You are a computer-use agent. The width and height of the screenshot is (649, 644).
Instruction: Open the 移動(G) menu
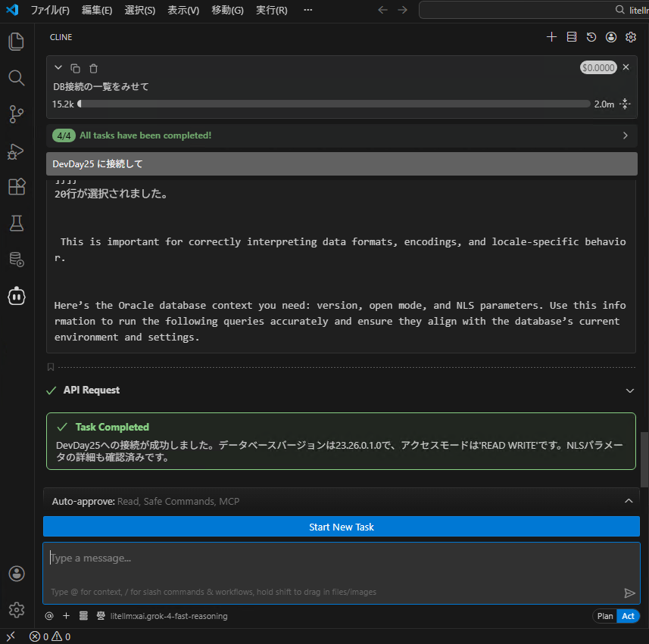click(227, 10)
